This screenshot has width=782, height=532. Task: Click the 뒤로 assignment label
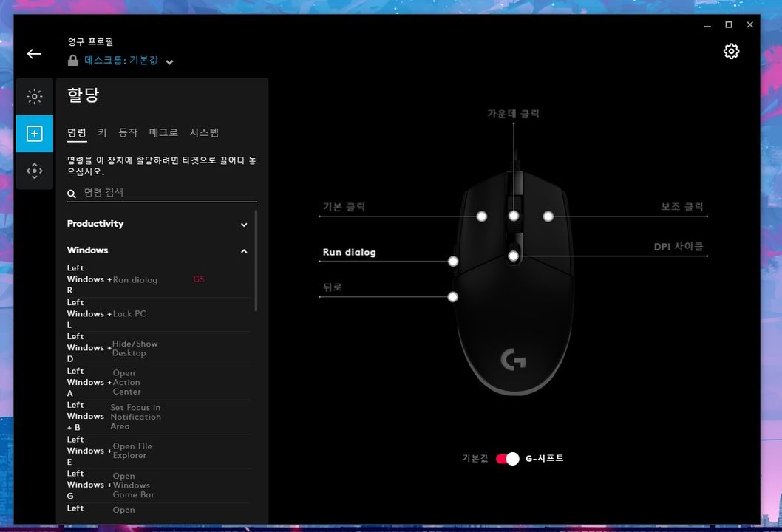coord(332,287)
